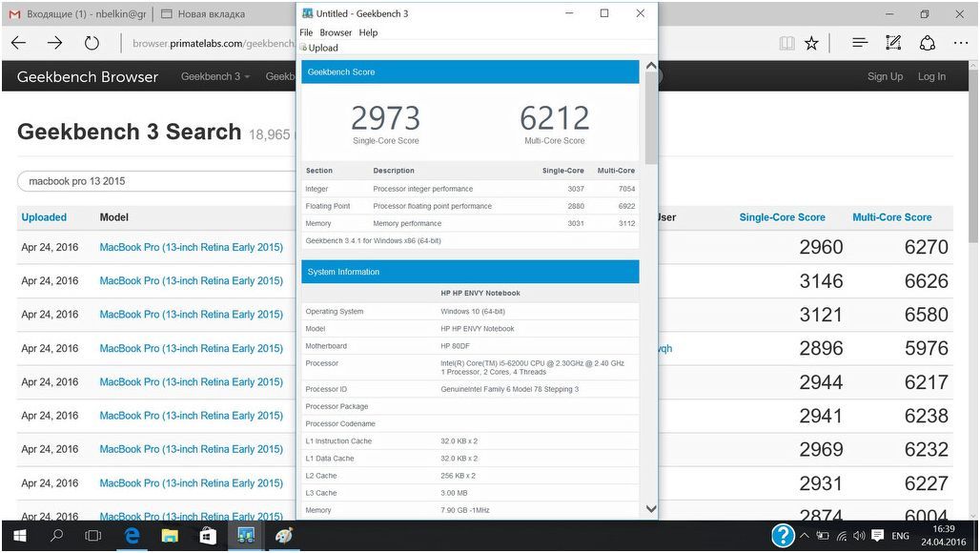Open Edge More actions ellipsis
This screenshot has width=980, height=553.
(x=959, y=43)
